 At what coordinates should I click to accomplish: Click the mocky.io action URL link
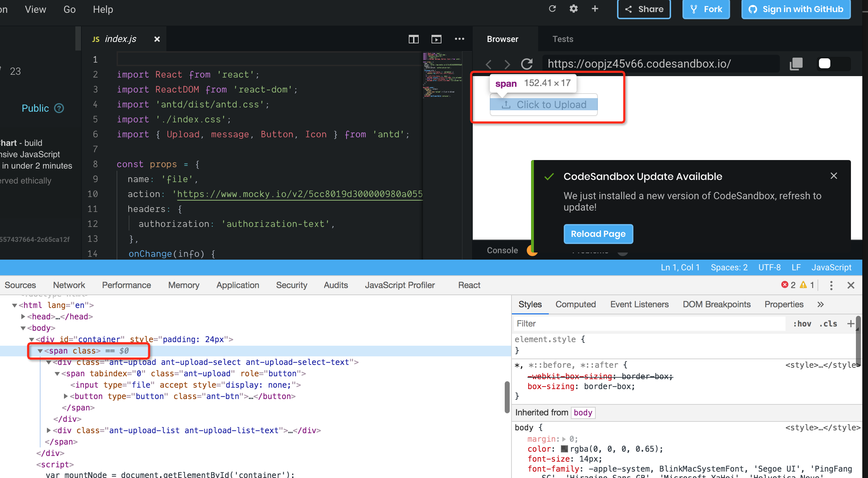click(x=299, y=194)
